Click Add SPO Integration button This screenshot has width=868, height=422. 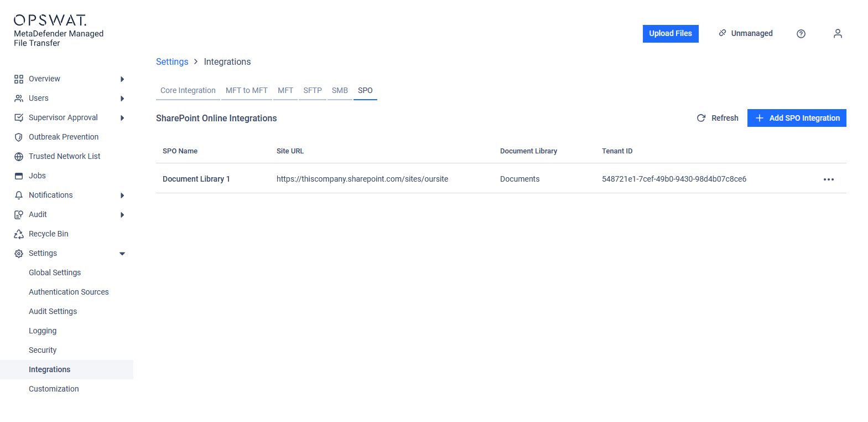click(x=797, y=118)
